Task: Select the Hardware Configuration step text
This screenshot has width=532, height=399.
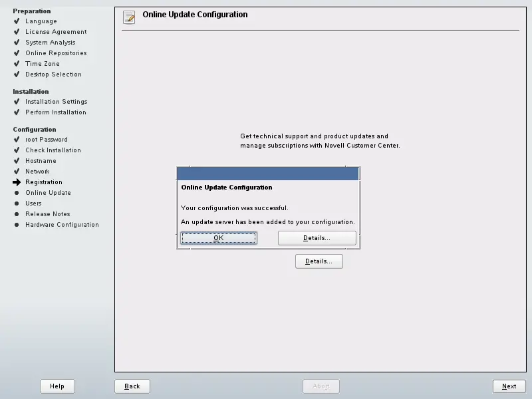Action: 62,225
